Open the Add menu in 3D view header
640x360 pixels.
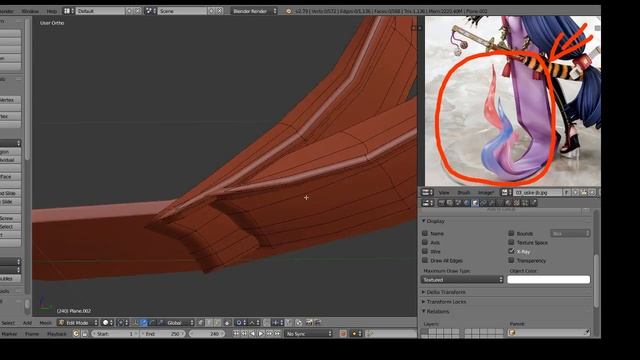tap(27, 323)
